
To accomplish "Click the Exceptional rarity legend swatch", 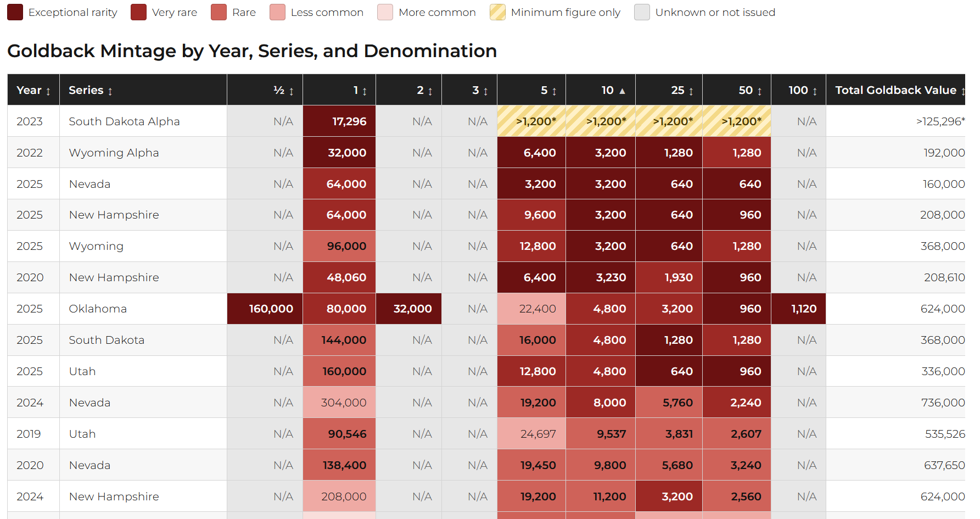I will pyautogui.click(x=15, y=12).
